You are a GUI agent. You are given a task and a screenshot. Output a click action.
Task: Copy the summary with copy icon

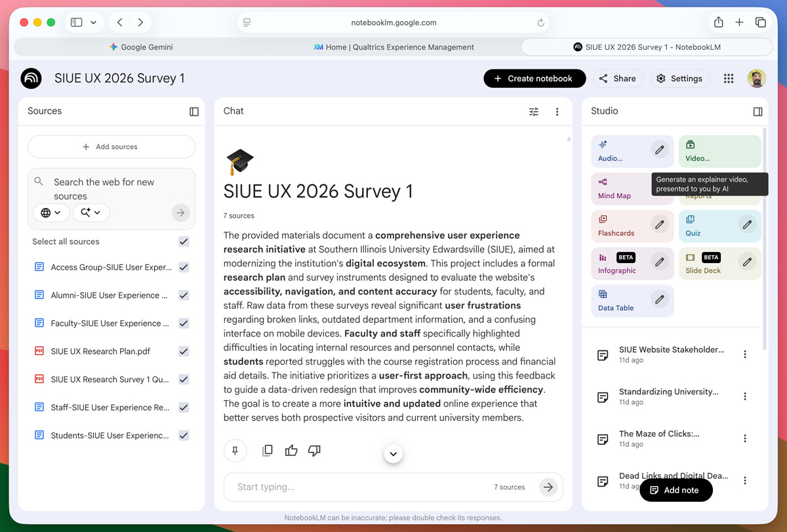tap(267, 451)
